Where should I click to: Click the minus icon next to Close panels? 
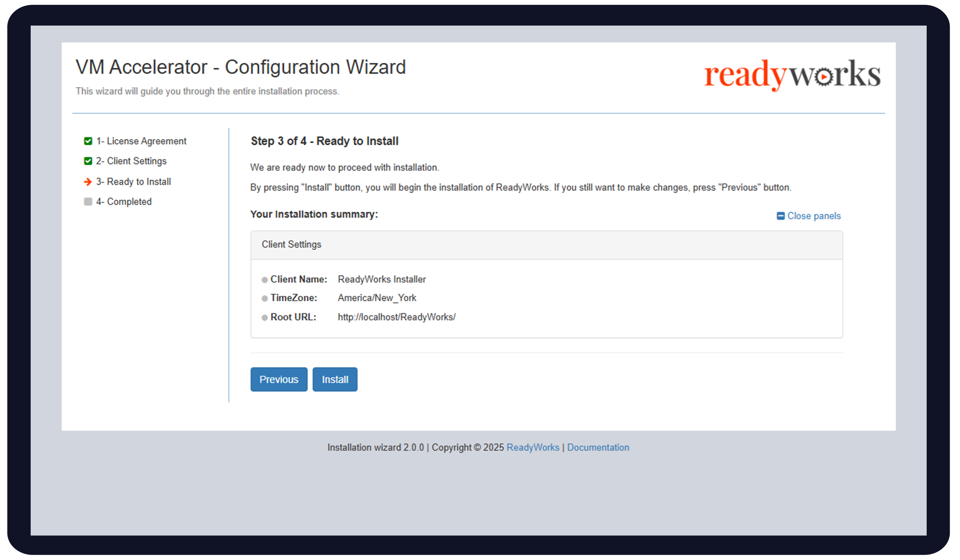(780, 216)
